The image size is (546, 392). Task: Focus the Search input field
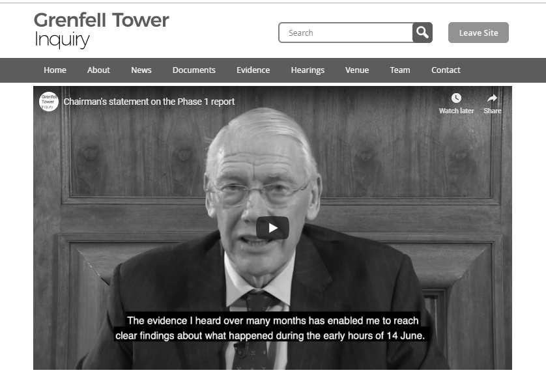point(346,33)
